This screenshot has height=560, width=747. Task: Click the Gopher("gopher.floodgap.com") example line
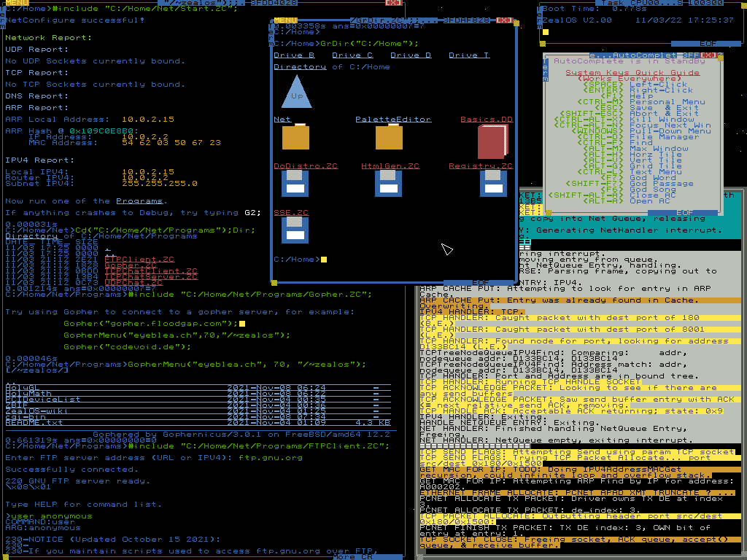[150, 324]
